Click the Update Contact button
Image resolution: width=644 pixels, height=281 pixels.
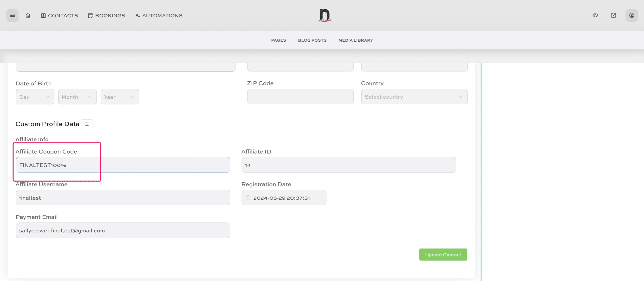click(x=443, y=255)
